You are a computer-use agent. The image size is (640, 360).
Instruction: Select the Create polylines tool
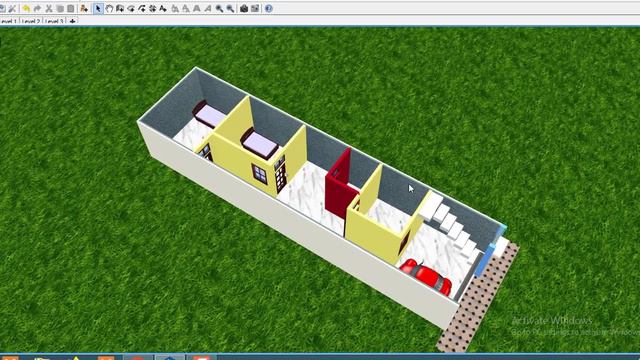click(142, 8)
